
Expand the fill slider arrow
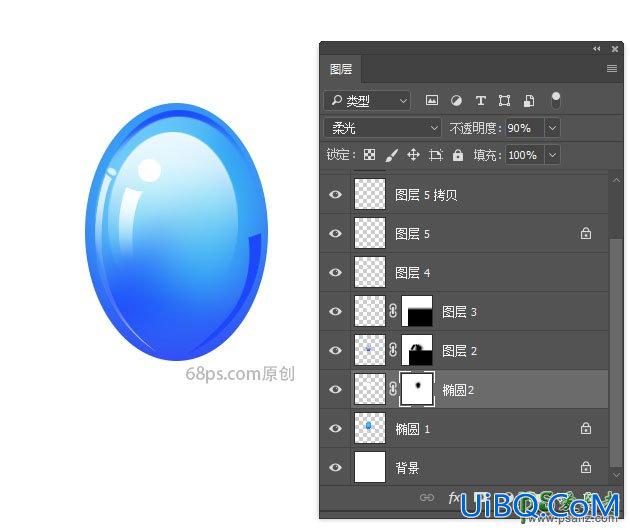click(552, 155)
